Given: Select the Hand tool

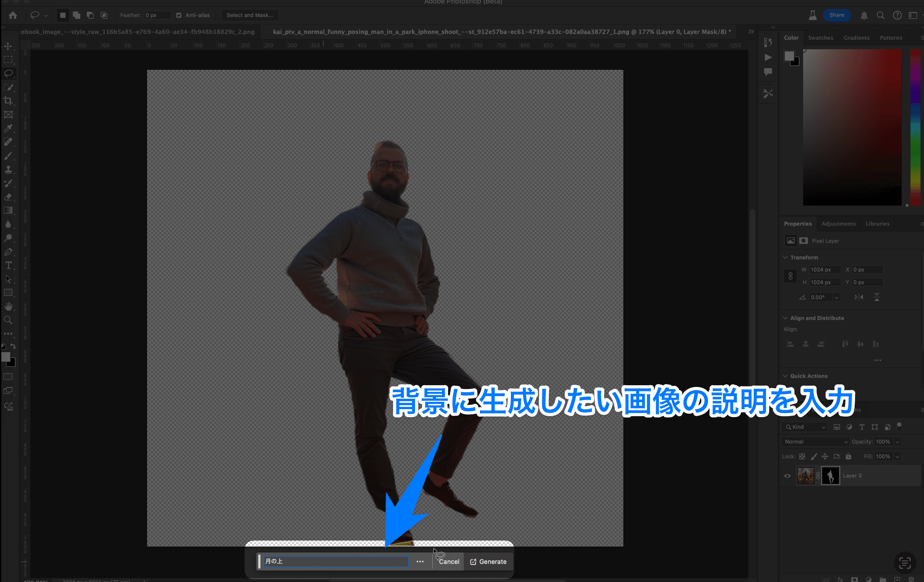Looking at the screenshot, I should click(8, 306).
